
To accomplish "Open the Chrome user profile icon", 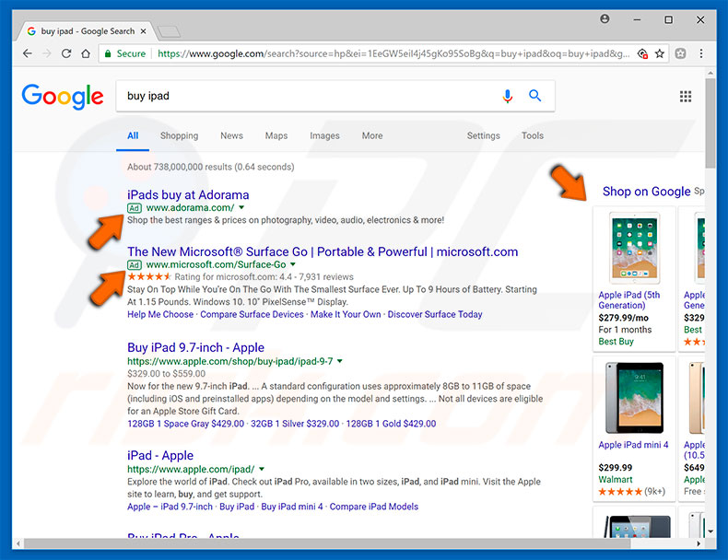I will [x=605, y=19].
